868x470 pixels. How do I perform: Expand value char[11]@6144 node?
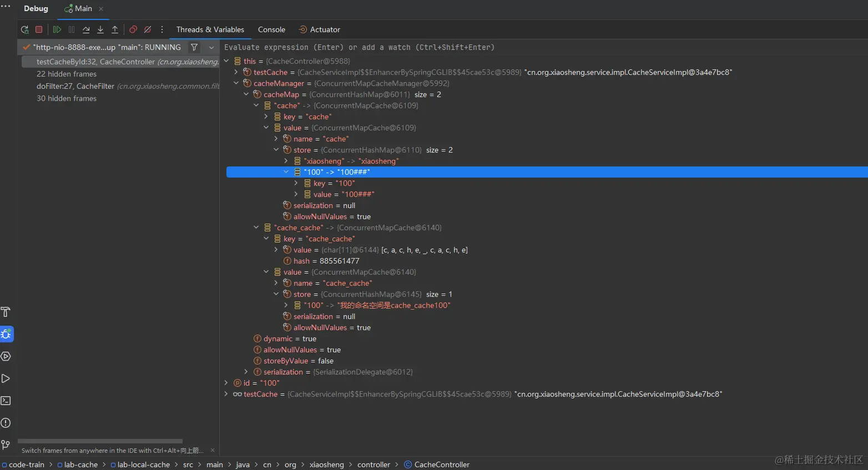[276, 250]
